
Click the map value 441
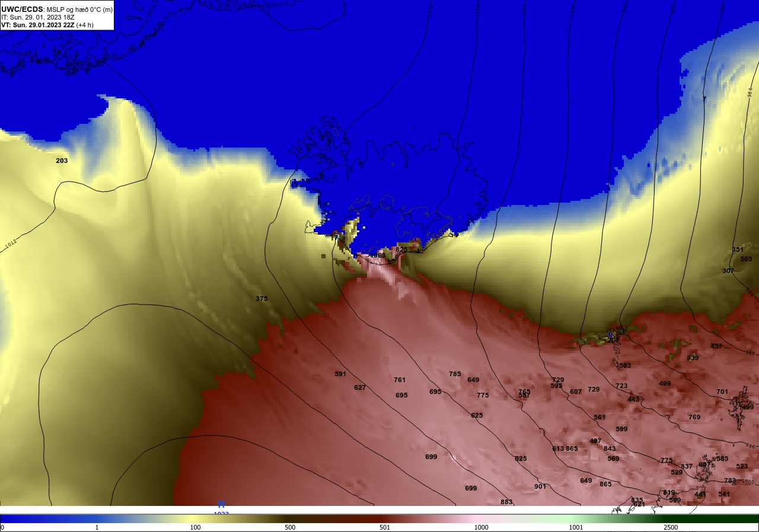700,494
